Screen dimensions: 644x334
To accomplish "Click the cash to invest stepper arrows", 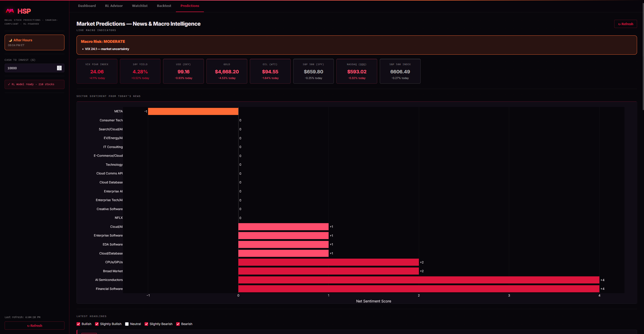I will pyautogui.click(x=59, y=68).
